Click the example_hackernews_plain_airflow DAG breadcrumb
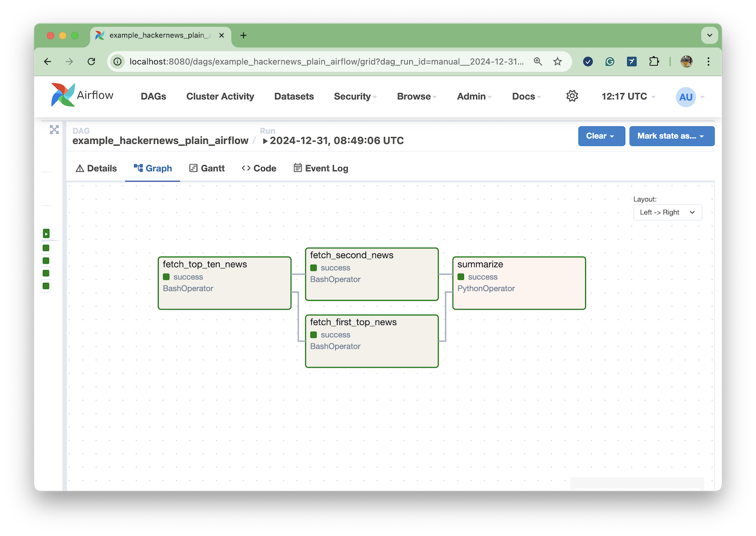The image size is (756, 536). pyautogui.click(x=160, y=141)
